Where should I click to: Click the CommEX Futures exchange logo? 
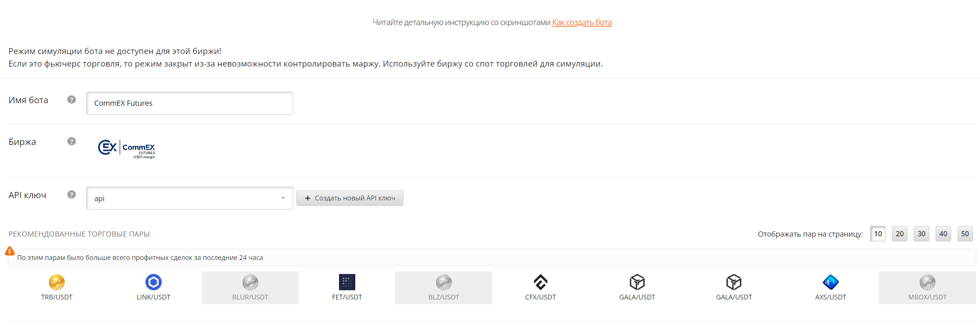pos(126,149)
